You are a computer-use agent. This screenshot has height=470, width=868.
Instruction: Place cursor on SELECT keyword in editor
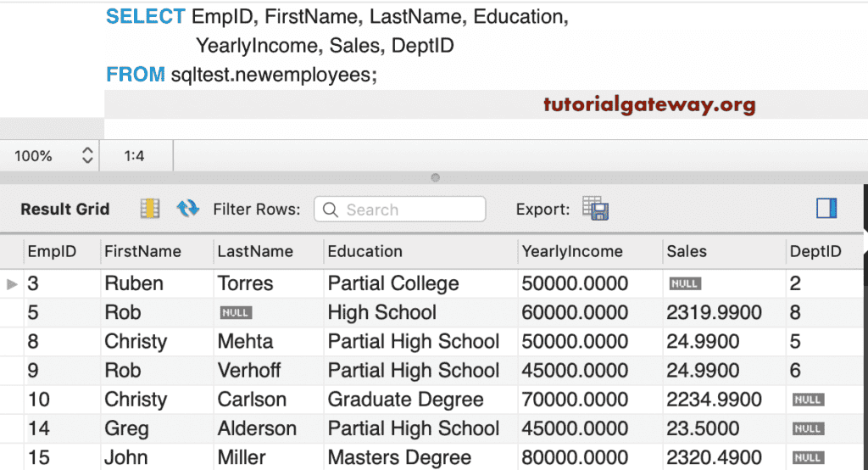(x=145, y=17)
